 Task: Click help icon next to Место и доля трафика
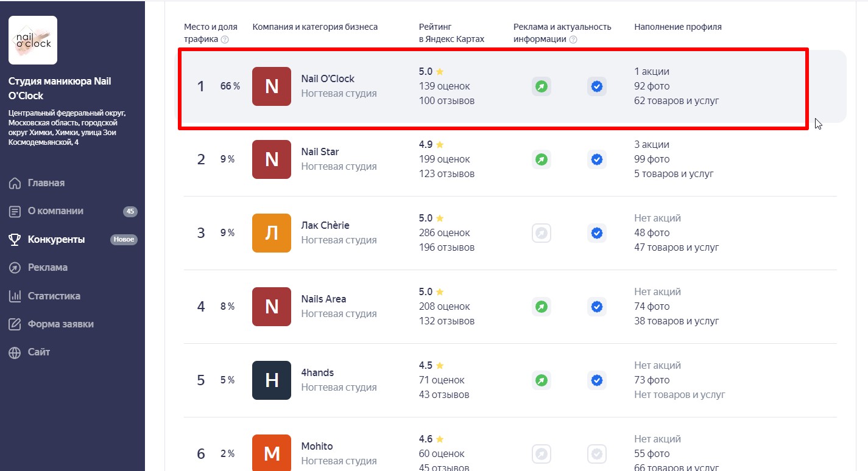pos(225,40)
